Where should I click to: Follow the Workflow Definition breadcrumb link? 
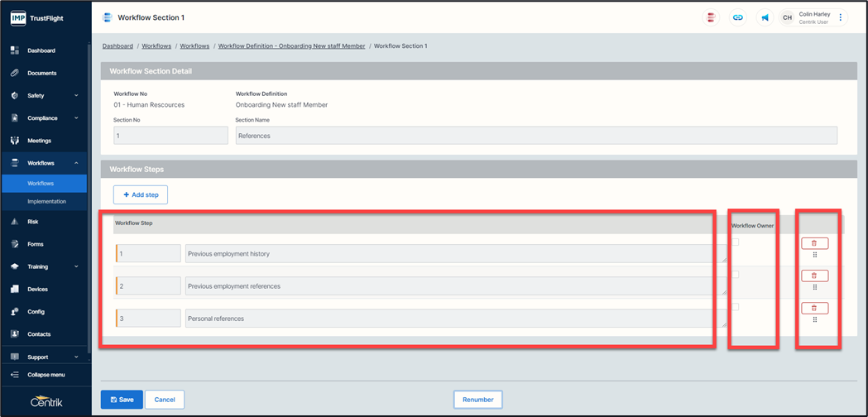click(x=292, y=46)
